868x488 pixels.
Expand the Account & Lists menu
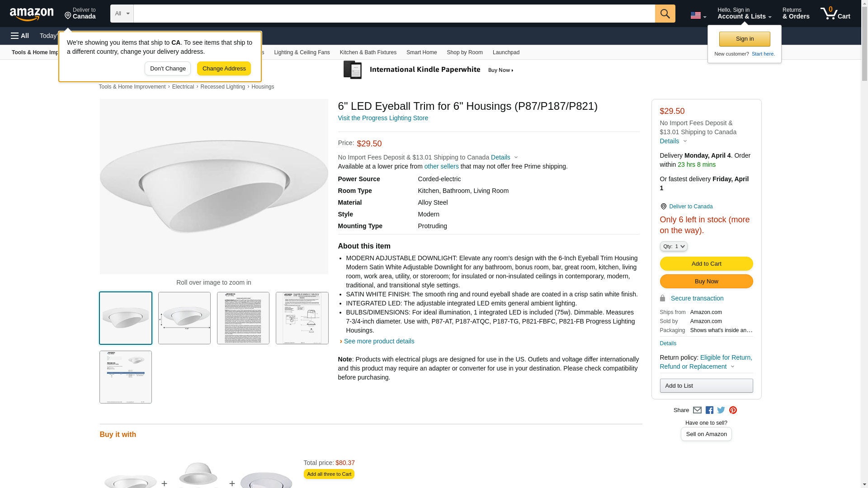tap(744, 14)
